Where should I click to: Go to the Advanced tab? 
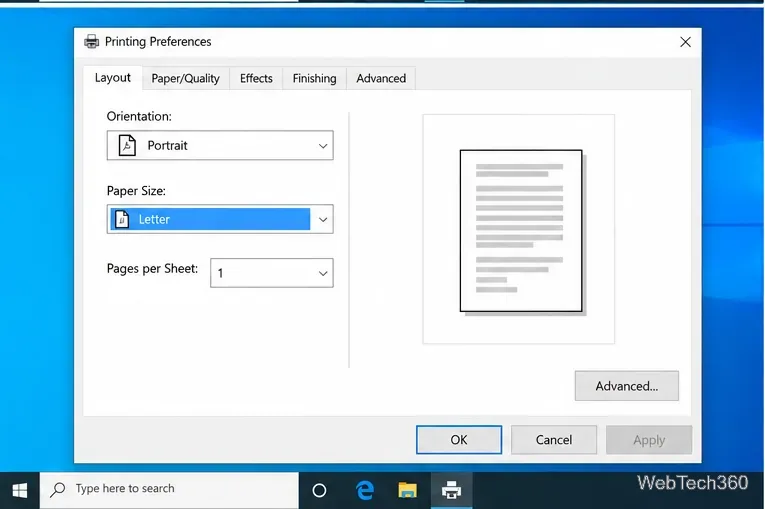click(x=381, y=79)
